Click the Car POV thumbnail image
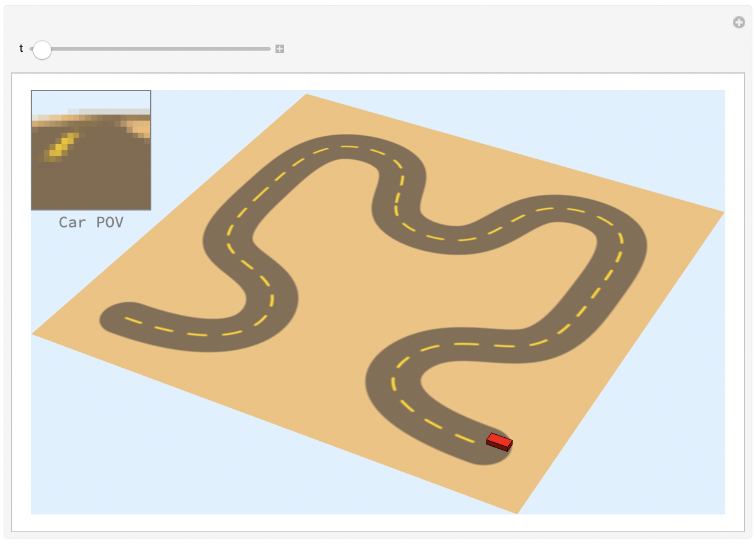This screenshot has height=544, width=756. [91, 150]
